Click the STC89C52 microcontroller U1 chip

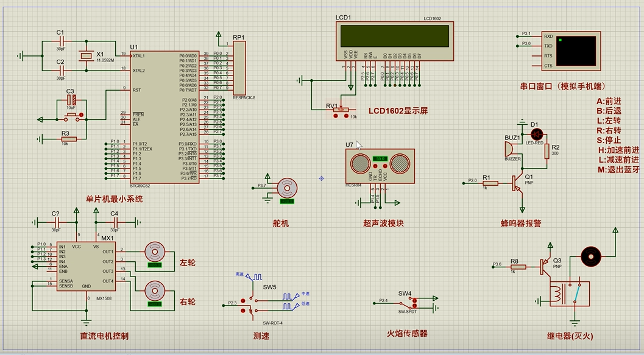[164, 116]
